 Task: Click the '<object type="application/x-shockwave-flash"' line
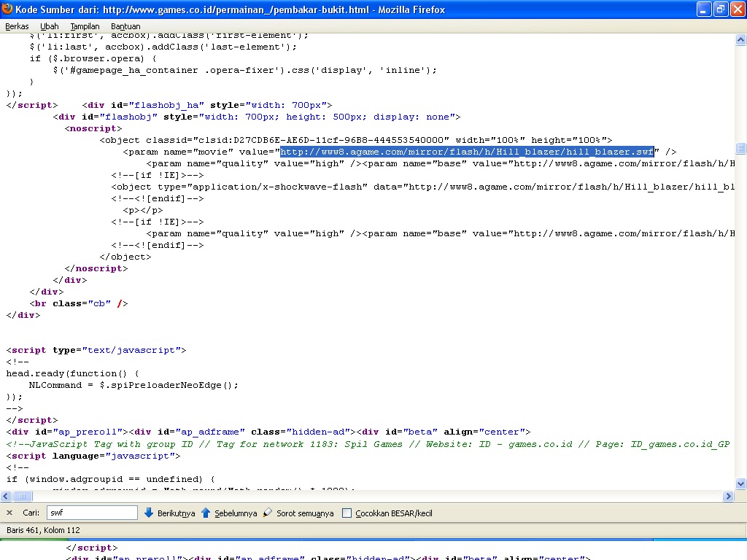(422, 187)
